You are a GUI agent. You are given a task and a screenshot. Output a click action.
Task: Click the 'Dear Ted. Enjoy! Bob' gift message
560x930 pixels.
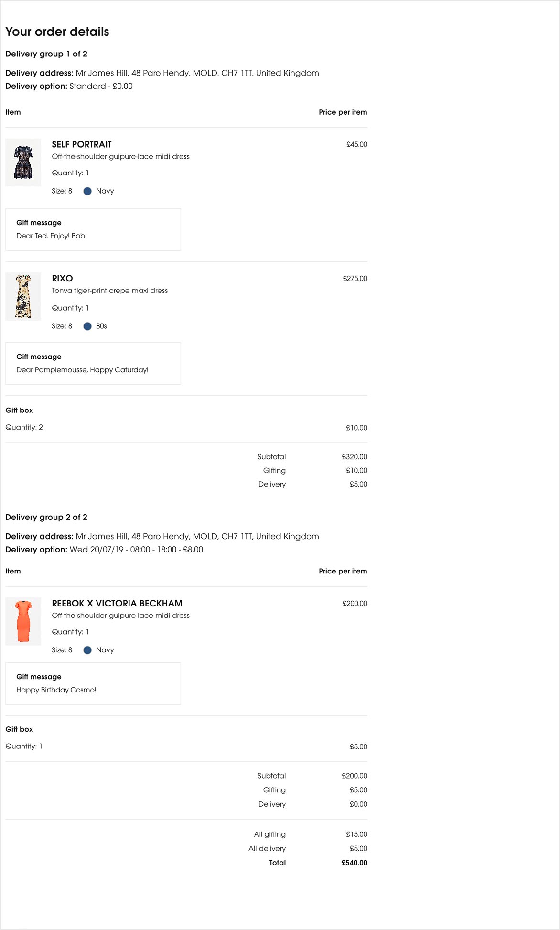(x=51, y=236)
